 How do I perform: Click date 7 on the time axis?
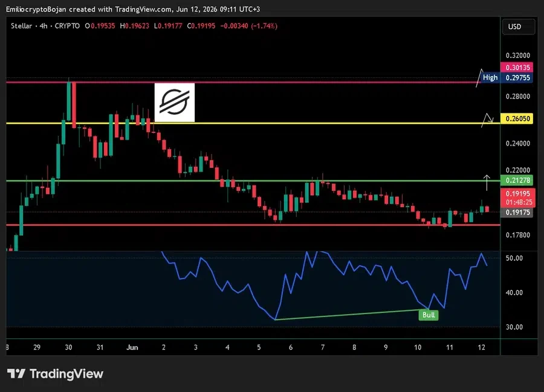coord(323,347)
